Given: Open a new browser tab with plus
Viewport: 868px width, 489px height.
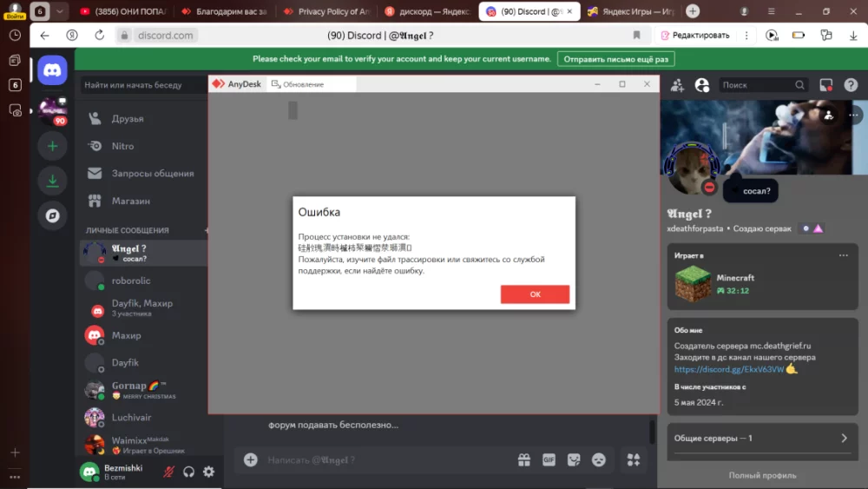Looking at the screenshot, I should click(x=693, y=11).
